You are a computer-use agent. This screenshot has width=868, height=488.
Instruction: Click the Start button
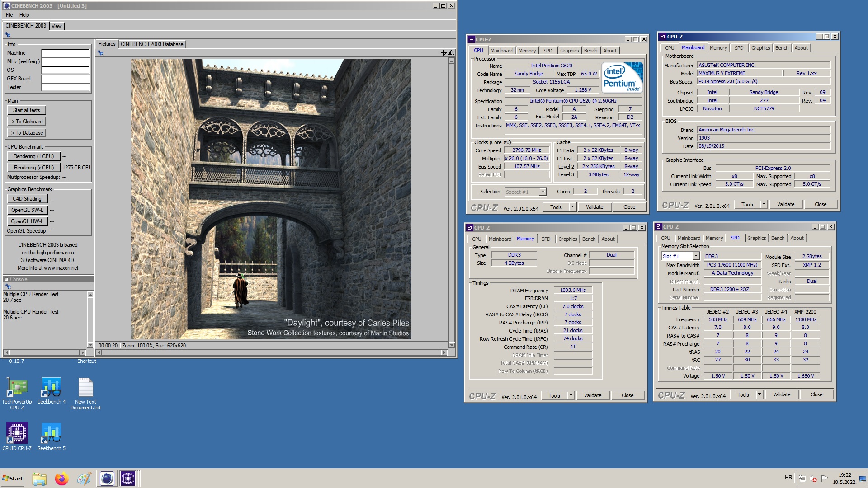coord(13,479)
